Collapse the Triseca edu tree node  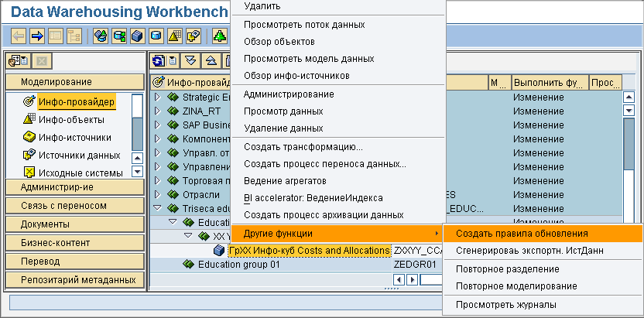click(157, 208)
